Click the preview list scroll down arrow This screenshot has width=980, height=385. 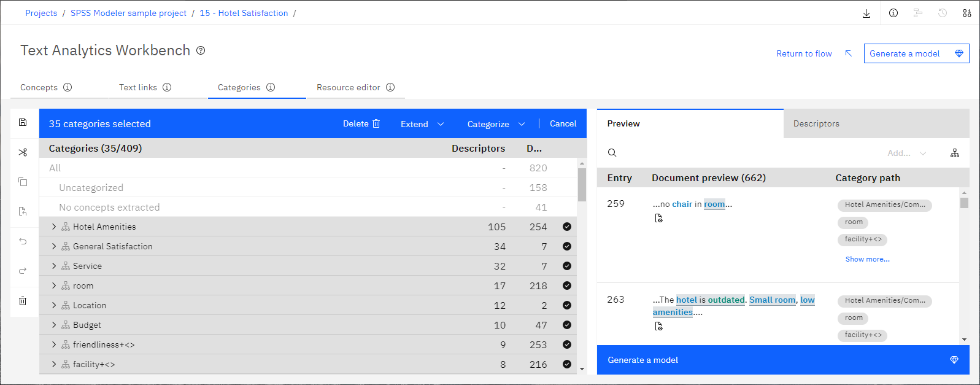(964, 339)
